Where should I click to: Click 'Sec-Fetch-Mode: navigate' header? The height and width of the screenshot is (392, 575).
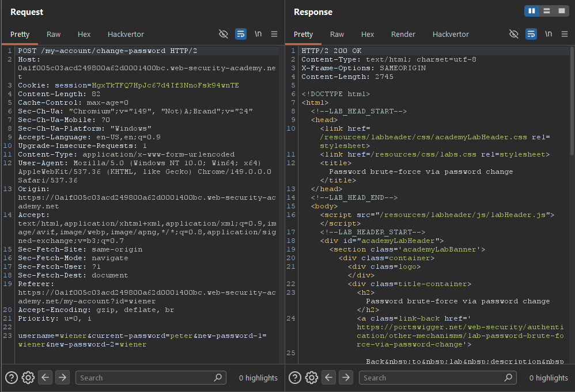pos(73,258)
